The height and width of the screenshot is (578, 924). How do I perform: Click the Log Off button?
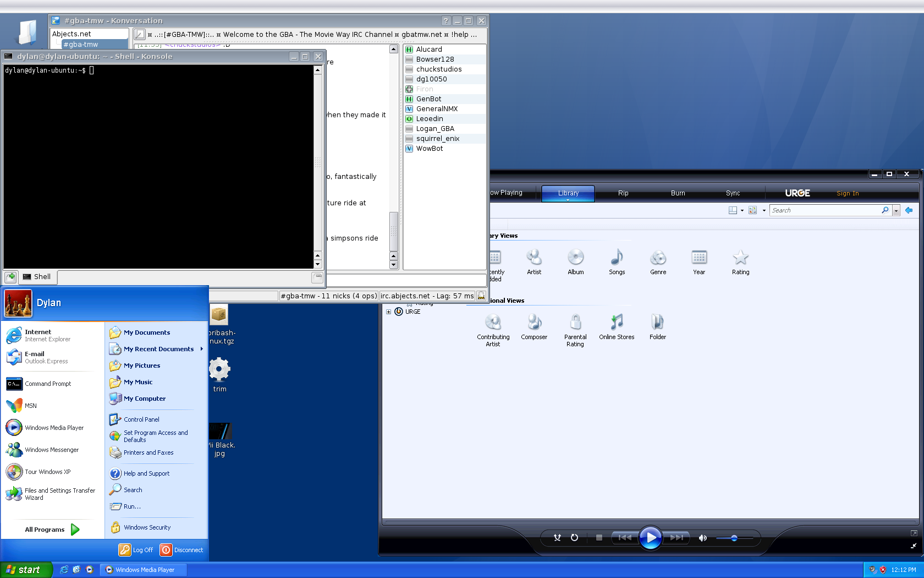pos(136,550)
